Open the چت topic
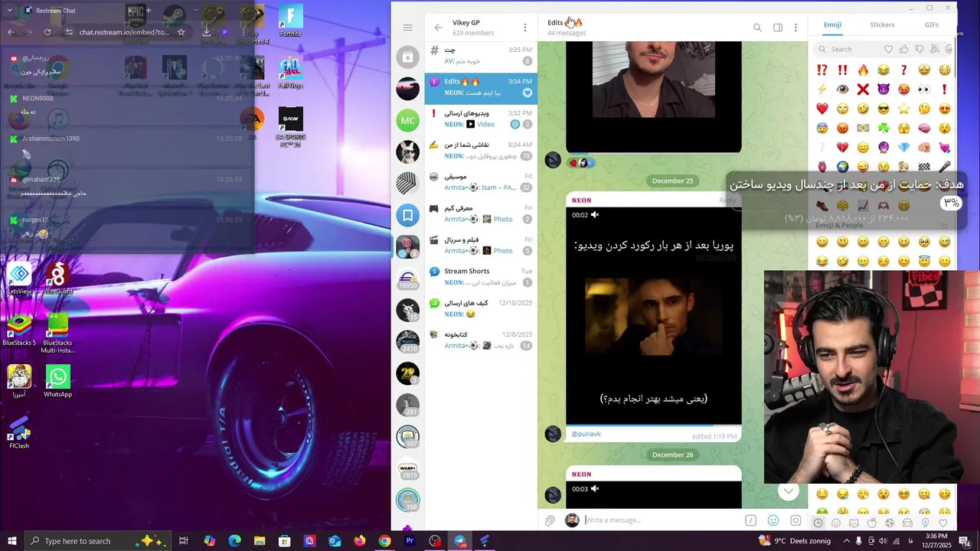The image size is (980, 551). click(x=481, y=56)
